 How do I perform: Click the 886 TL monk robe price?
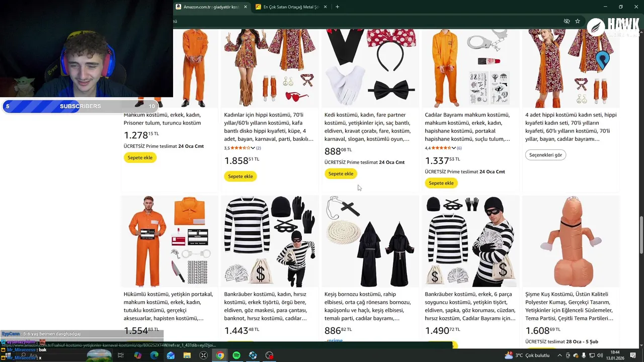tap(338, 330)
